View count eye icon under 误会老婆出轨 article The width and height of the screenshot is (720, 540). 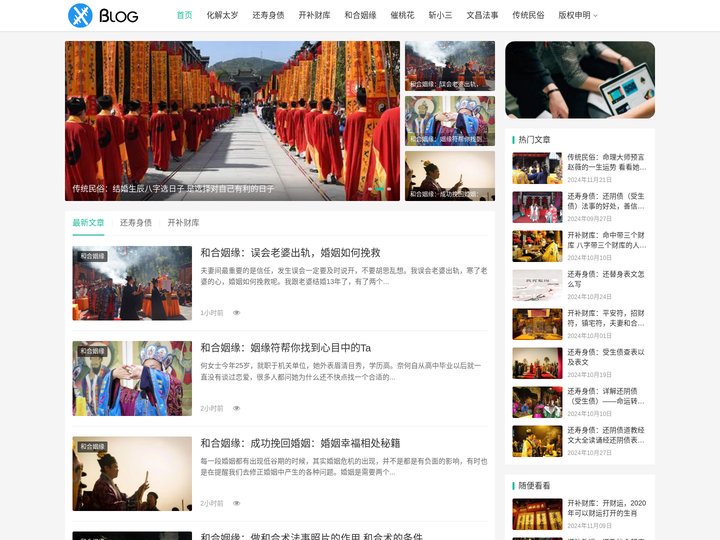236,313
